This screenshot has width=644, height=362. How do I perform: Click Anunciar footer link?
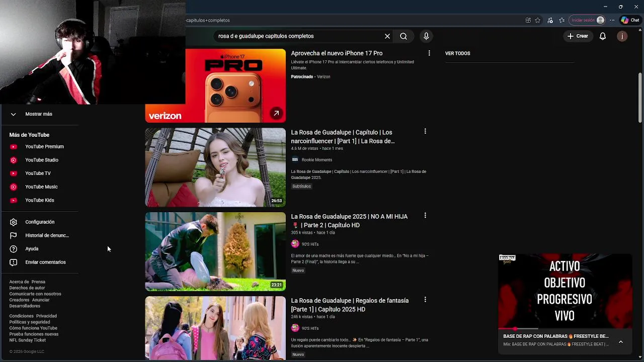pyautogui.click(x=41, y=300)
